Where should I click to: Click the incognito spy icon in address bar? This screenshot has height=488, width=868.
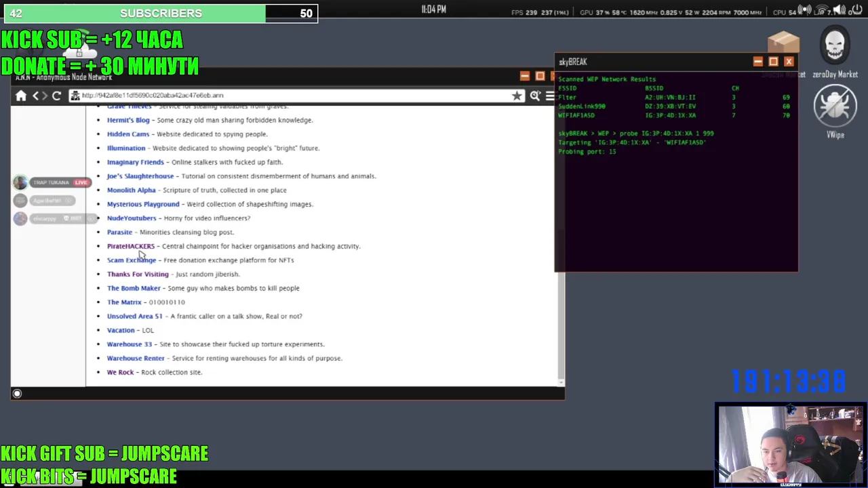pos(76,96)
